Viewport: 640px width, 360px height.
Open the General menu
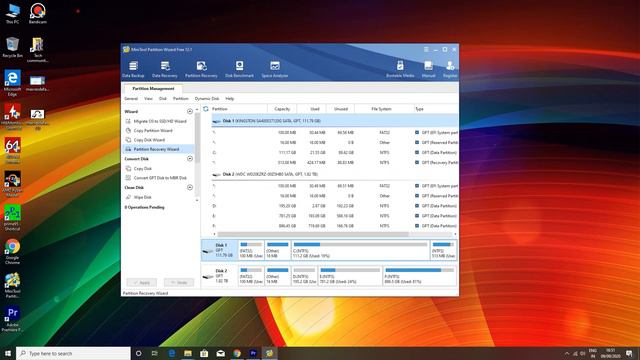tap(131, 99)
